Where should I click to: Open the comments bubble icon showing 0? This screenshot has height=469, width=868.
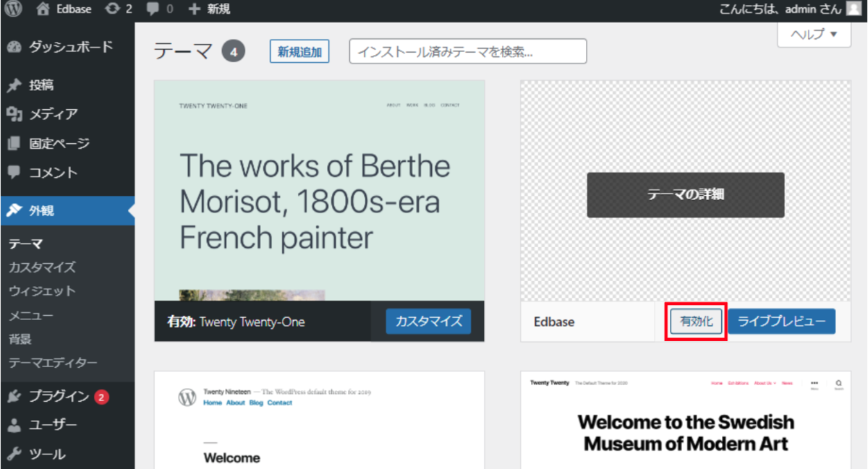point(159,9)
